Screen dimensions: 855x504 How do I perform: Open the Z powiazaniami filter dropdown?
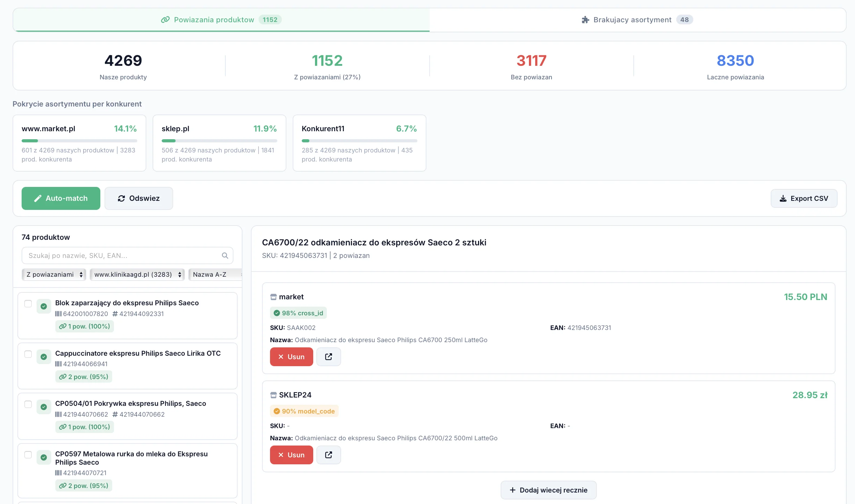coord(54,275)
